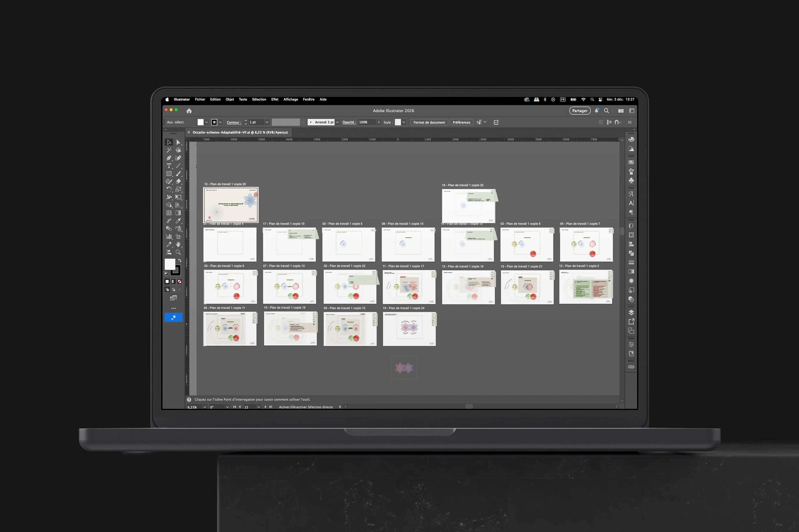
Task: Select the Hand tool
Action: pos(178,244)
